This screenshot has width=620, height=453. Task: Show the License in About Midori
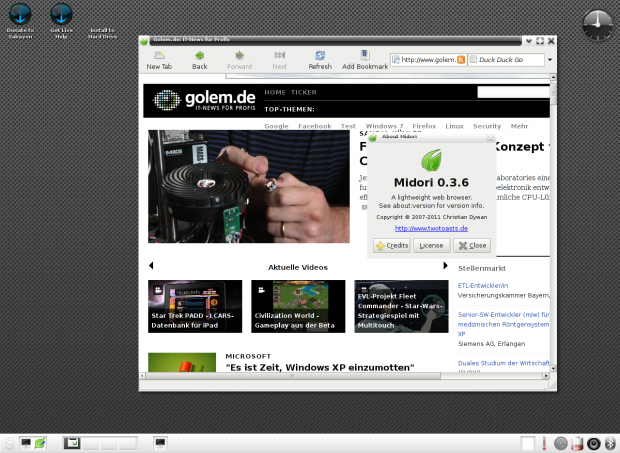coord(431,245)
